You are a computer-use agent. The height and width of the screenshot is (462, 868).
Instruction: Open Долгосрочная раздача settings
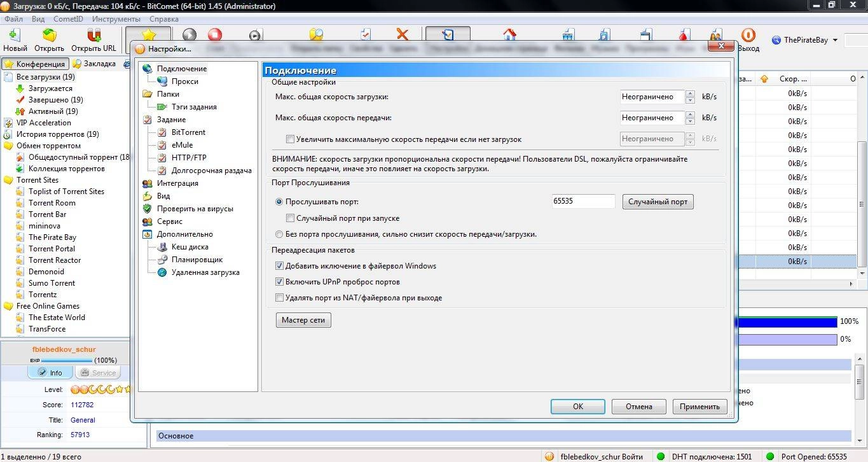click(211, 171)
